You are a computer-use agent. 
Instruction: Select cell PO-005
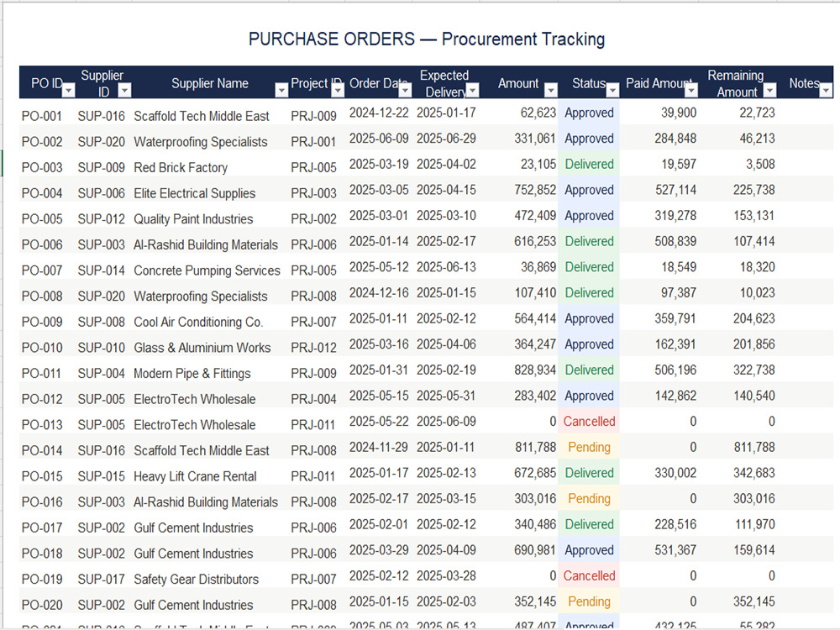[x=42, y=219]
